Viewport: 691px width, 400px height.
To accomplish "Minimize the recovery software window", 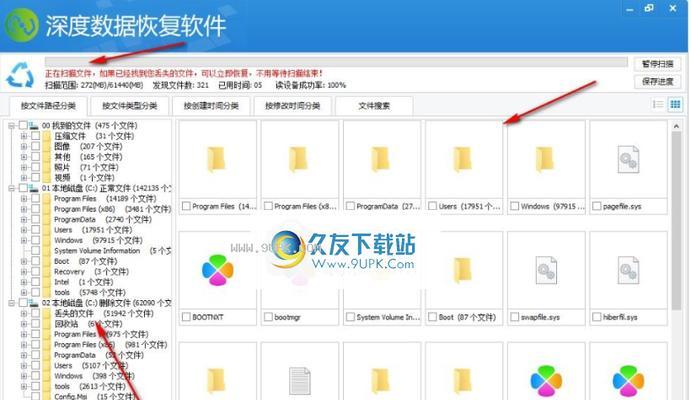I will point(630,9).
